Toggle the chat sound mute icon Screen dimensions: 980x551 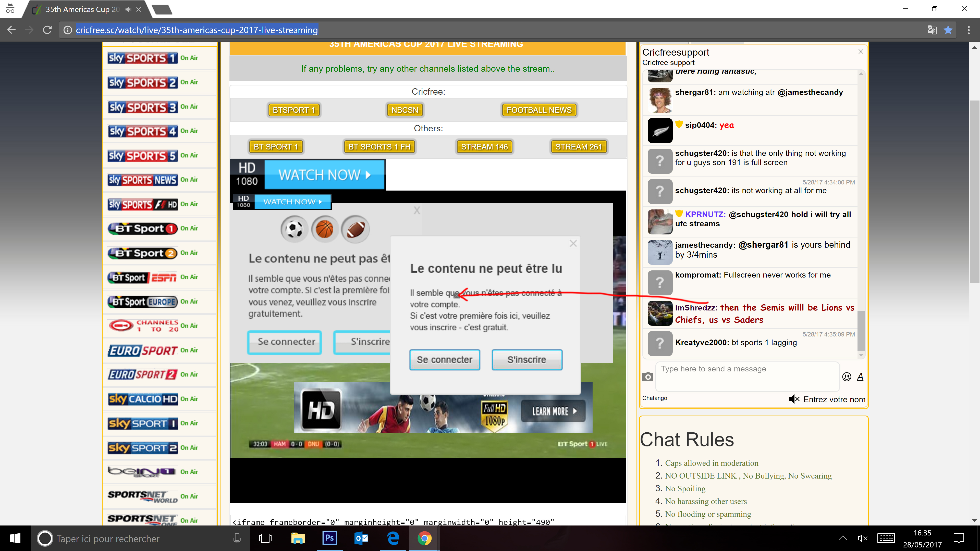click(794, 399)
